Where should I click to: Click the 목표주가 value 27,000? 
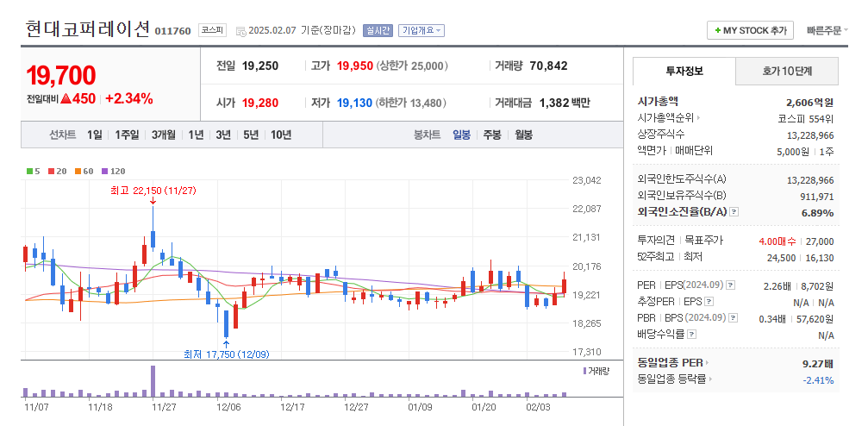821,241
